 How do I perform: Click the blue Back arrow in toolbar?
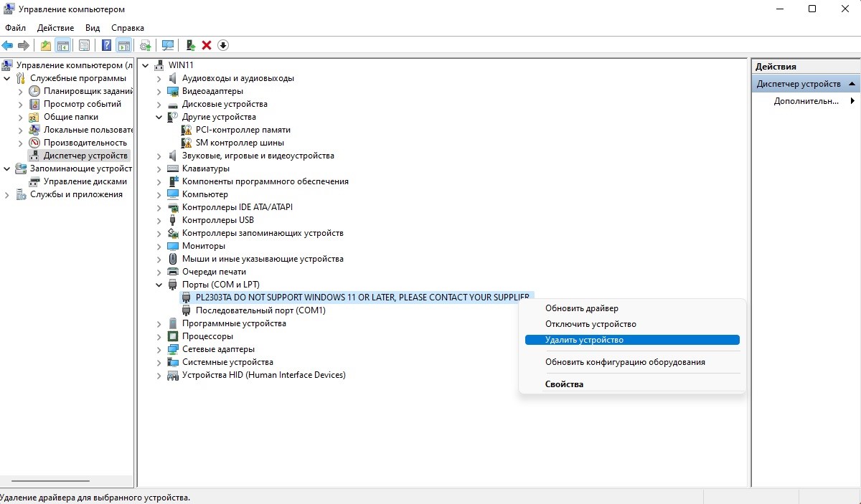click(8, 46)
